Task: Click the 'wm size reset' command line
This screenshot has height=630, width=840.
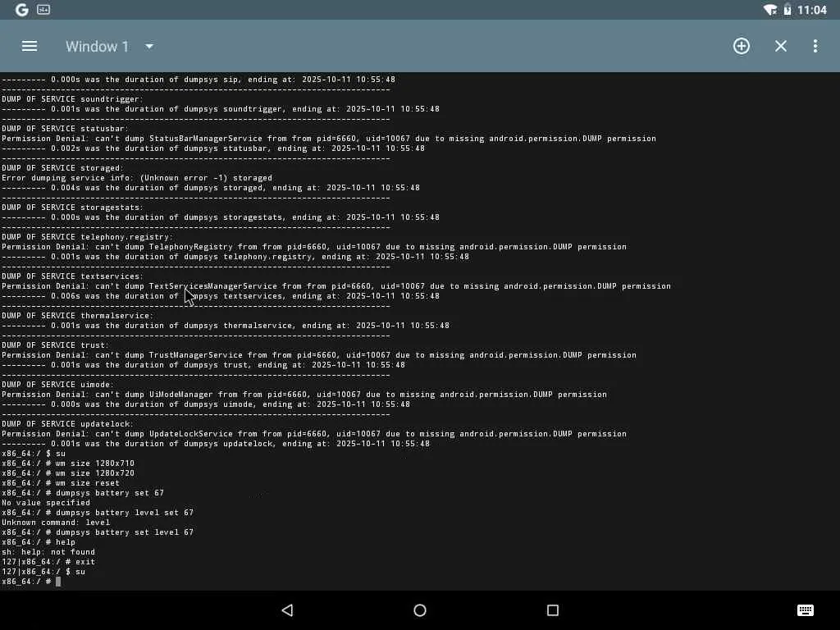Action: [61, 482]
